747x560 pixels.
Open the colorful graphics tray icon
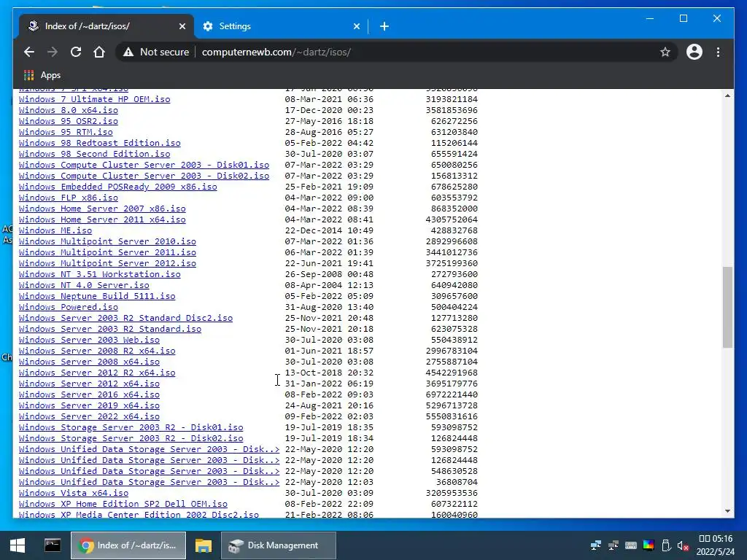click(649, 545)
